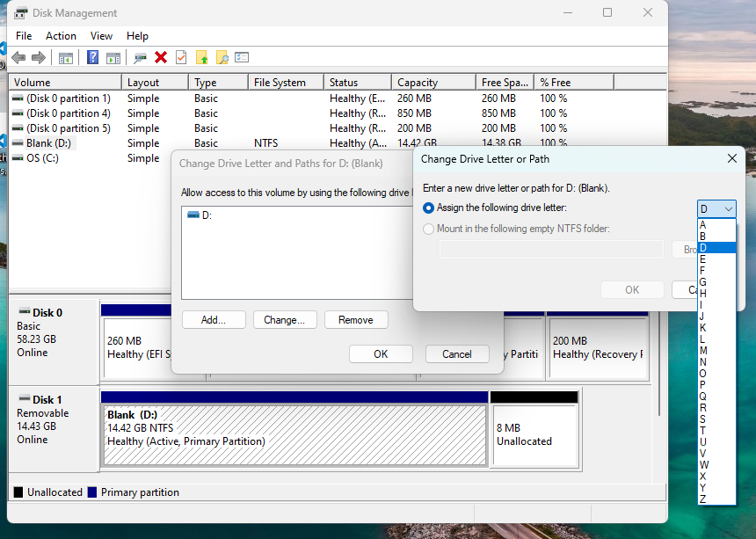Select the Blank (D:) partition block on Disk 1

tap(294, 435)
